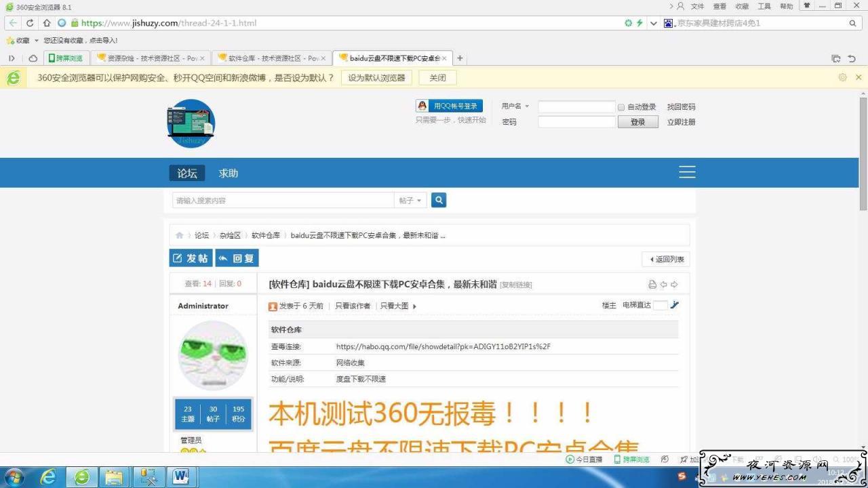Go back with the browser back arrow
Image resolution: width=868 pixels, height=488 pixels.
point(13,23)
